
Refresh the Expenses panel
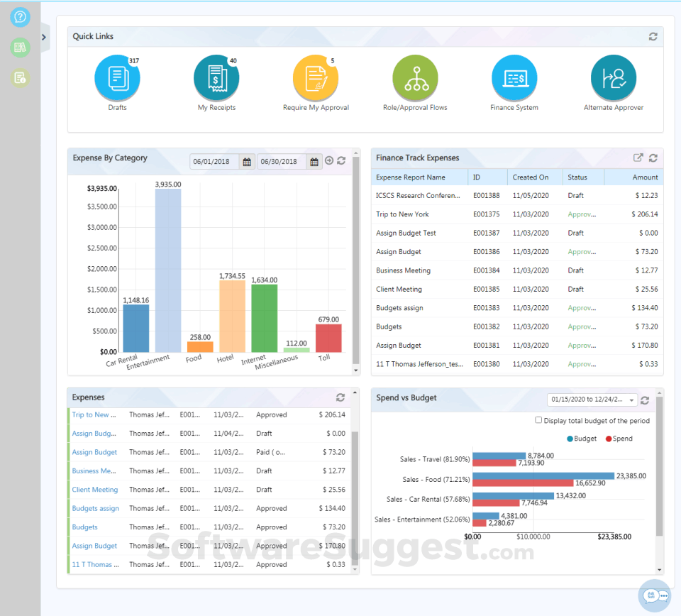tap(340, 397)
